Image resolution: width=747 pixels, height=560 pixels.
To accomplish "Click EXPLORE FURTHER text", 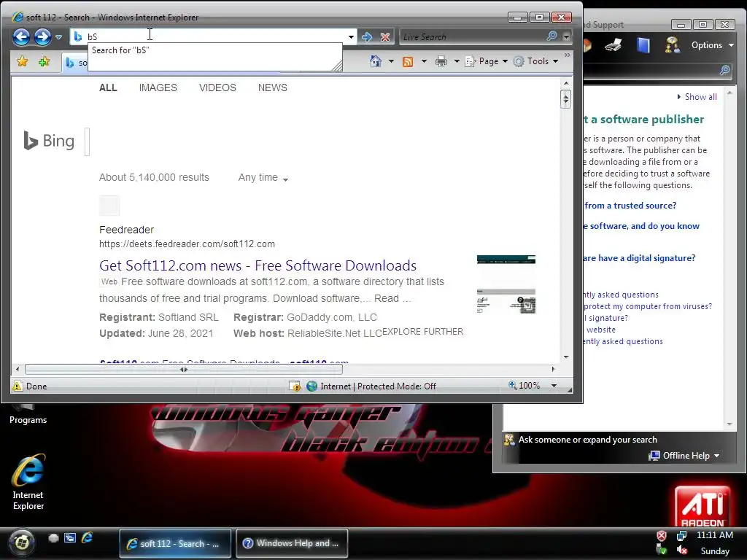I will pyautogui.click(x=422, y=332).
